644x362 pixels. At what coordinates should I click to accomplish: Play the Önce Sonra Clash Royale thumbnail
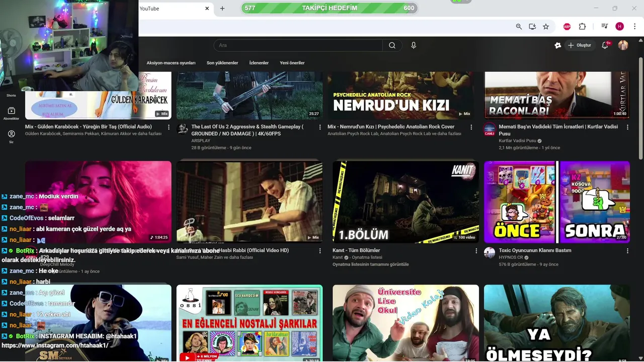click(x=557, y=202)
